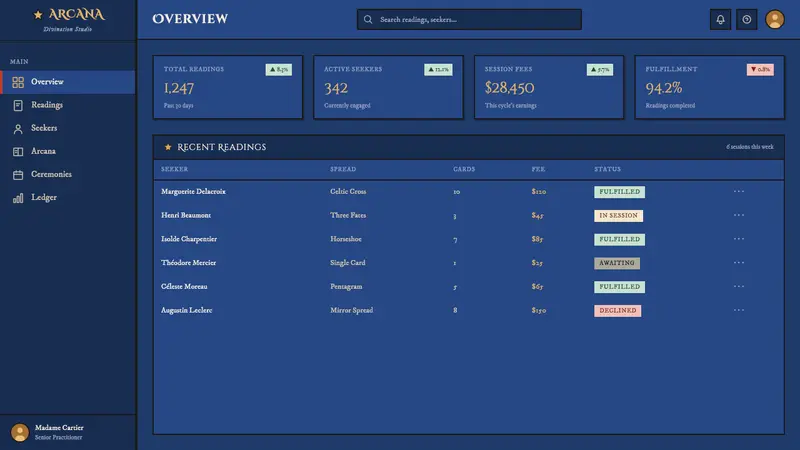Select seeker name Isolde Charpentier
The image size is (800, 450).
pos(189,239)
